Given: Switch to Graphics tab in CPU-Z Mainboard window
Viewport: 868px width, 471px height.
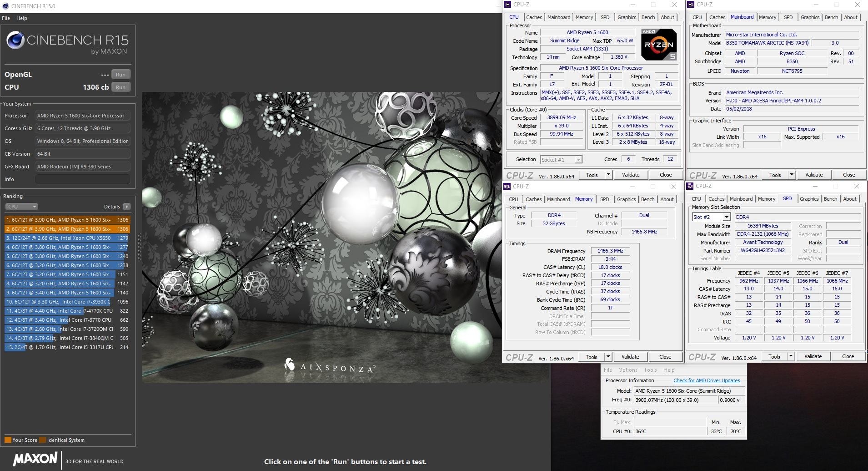Looking at the screenshot, I should click(x=810, y=17).
